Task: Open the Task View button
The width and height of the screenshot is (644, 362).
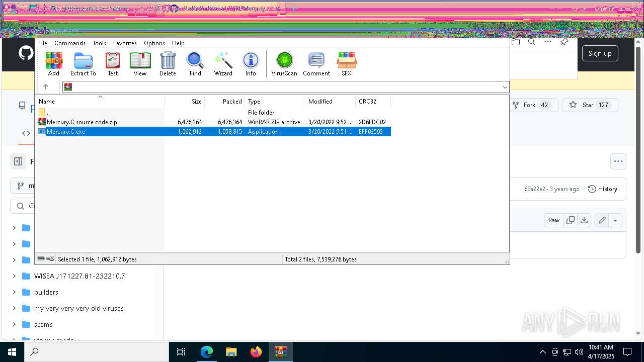Action: tap(181, 352)
